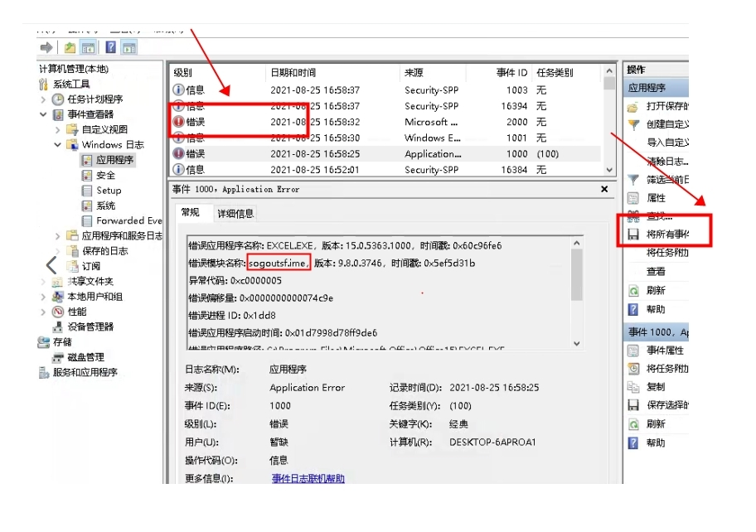Switch to the 常规 tab
The width and height of the screenshot is (756, 532).
tap(191, 212)
